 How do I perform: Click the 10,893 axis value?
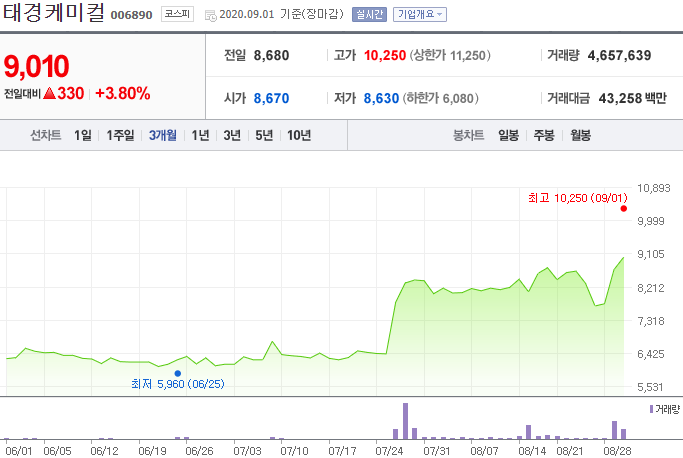click(x=654, y=188)
